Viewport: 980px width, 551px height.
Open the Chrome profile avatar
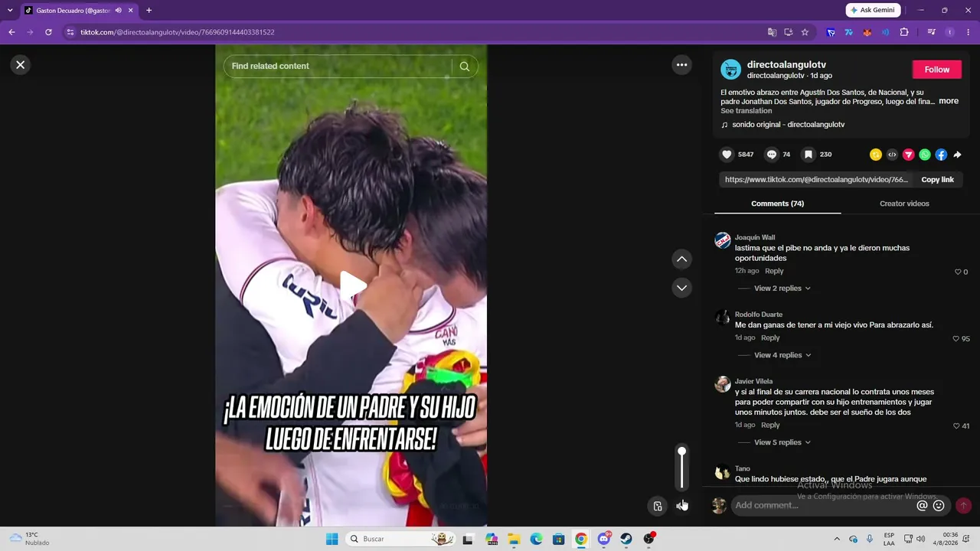tap(949, 32)
